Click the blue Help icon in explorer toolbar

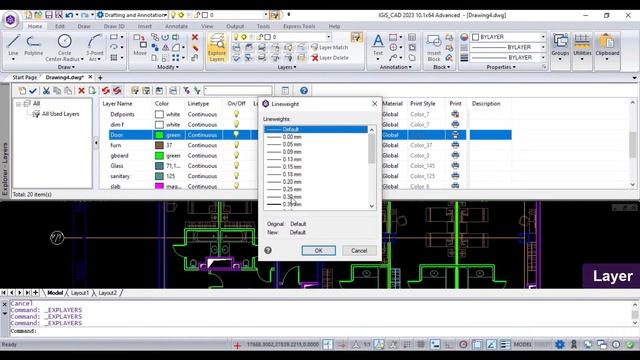click(x=304, y=91)
